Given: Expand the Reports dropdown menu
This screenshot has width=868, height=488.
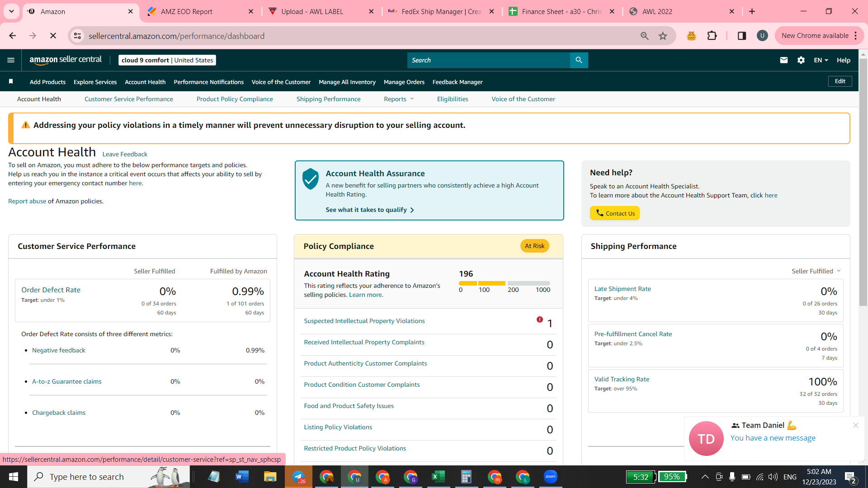Looking at the screenshot, I should tap(399, 99).
